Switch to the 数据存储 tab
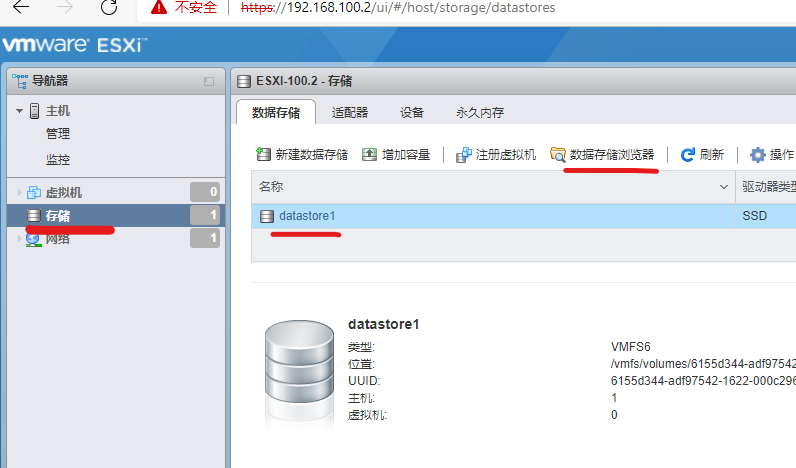Viewport: 796px width, 468px height. (276, 113)
